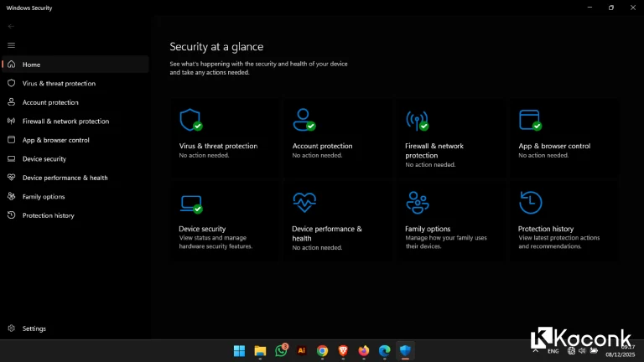644x362 pixels.
Task: Open the Firewall & network protection card title
Action: 434,151
